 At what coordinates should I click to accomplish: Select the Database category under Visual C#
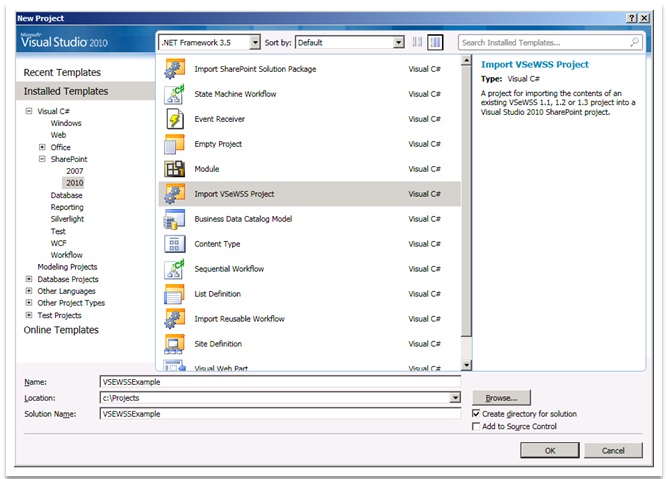tap(66, 195)
